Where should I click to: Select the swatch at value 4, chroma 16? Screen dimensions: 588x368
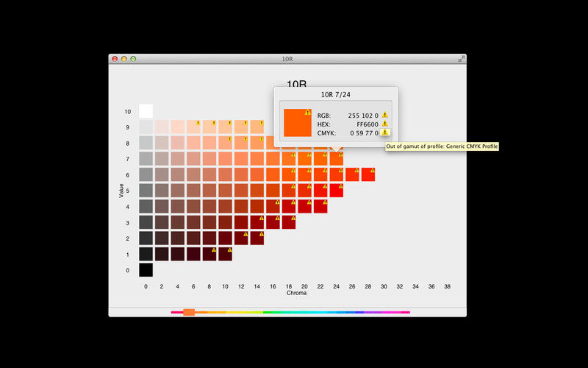(x=273, y=207)
